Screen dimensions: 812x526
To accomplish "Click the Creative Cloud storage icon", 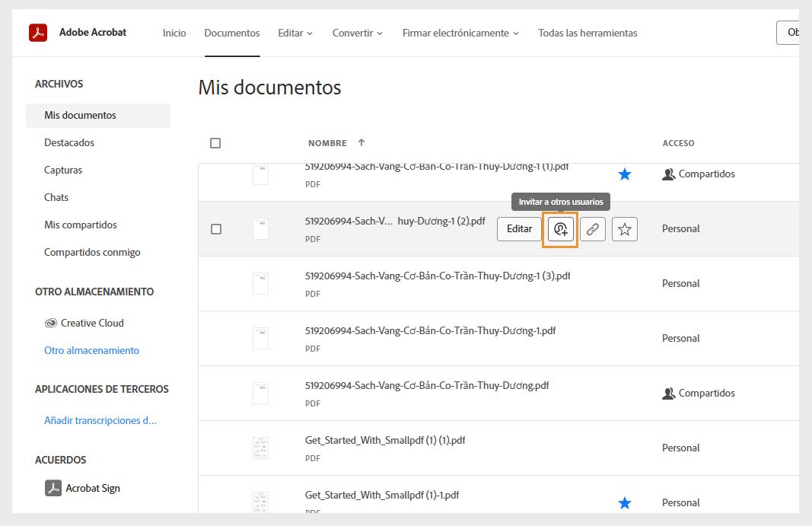I will 51,323.
